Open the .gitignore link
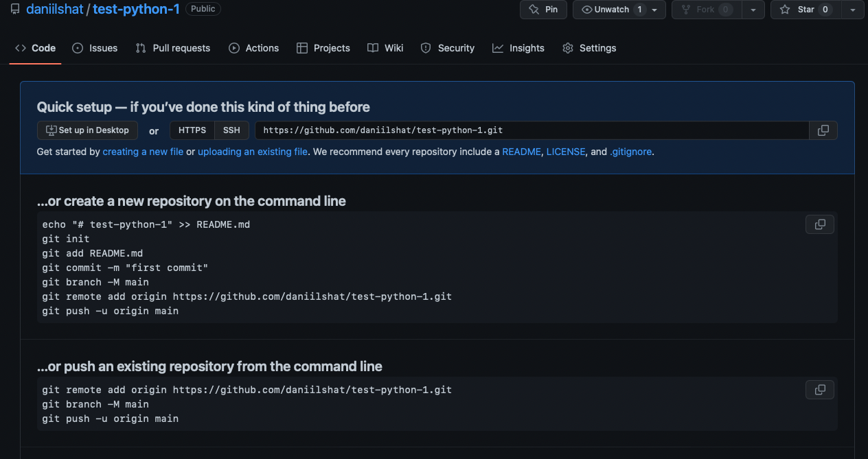868x459 pixels. 630,152
